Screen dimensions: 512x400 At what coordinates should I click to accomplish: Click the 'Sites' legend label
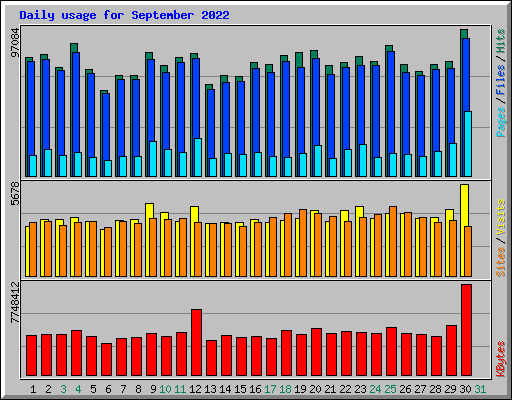click(501, 262)
